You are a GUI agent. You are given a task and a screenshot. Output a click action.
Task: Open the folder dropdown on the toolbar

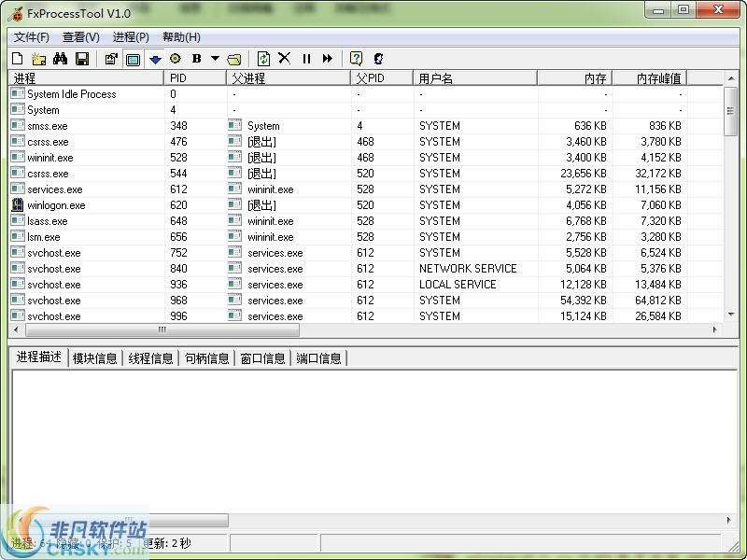tap(234, 58)
